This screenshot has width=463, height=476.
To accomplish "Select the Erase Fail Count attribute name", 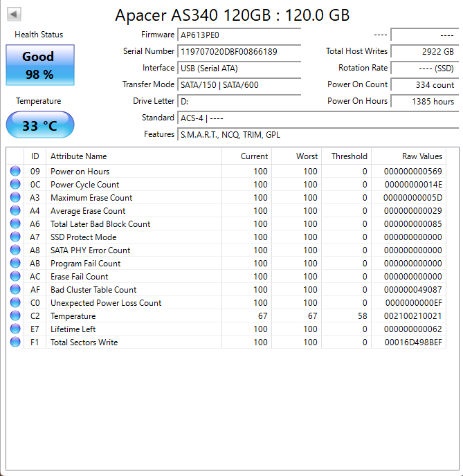I will pos(79,277).
